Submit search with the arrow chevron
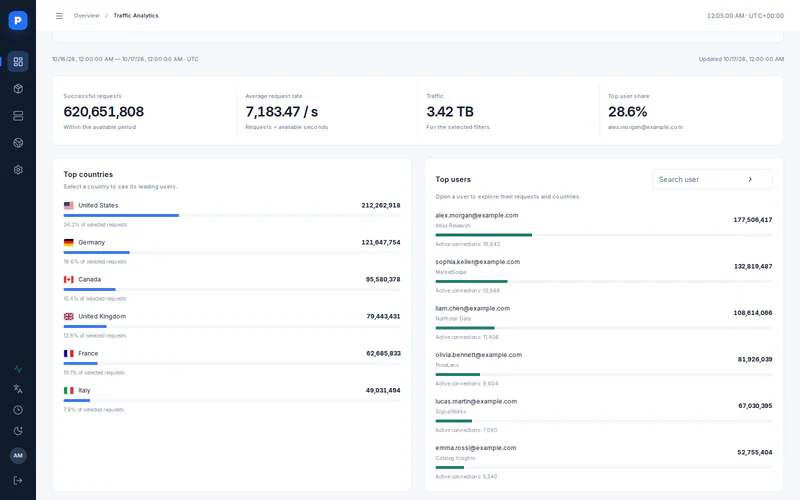 pos(750,180)
